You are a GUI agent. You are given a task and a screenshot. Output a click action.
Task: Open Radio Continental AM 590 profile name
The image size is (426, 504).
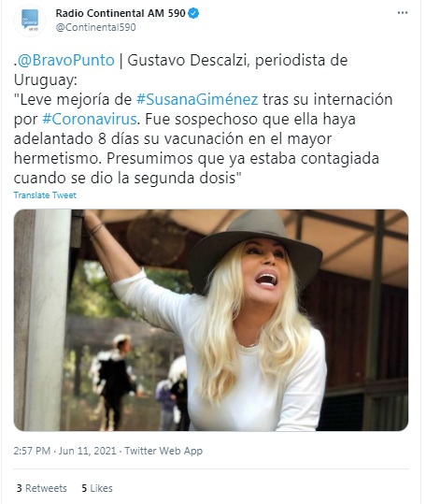[x=121, y=13]
